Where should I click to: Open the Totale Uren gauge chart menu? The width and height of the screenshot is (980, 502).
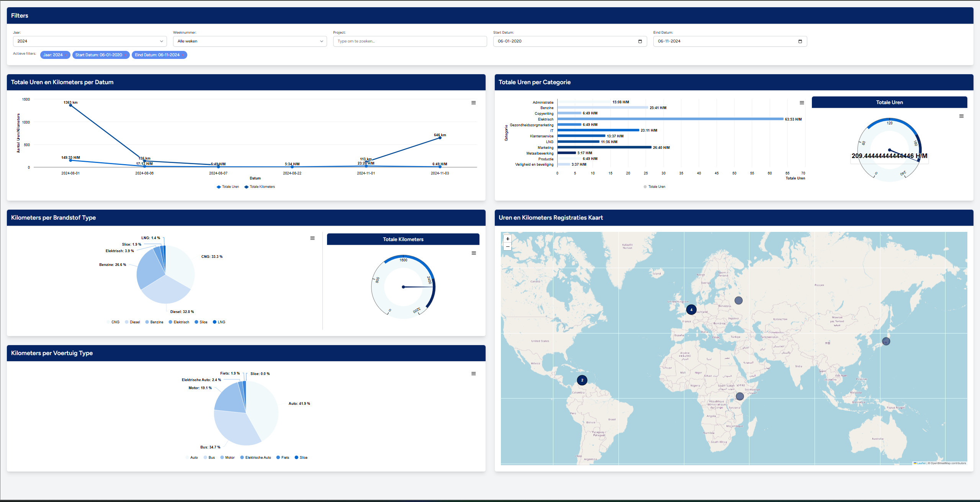pos(961,116)
